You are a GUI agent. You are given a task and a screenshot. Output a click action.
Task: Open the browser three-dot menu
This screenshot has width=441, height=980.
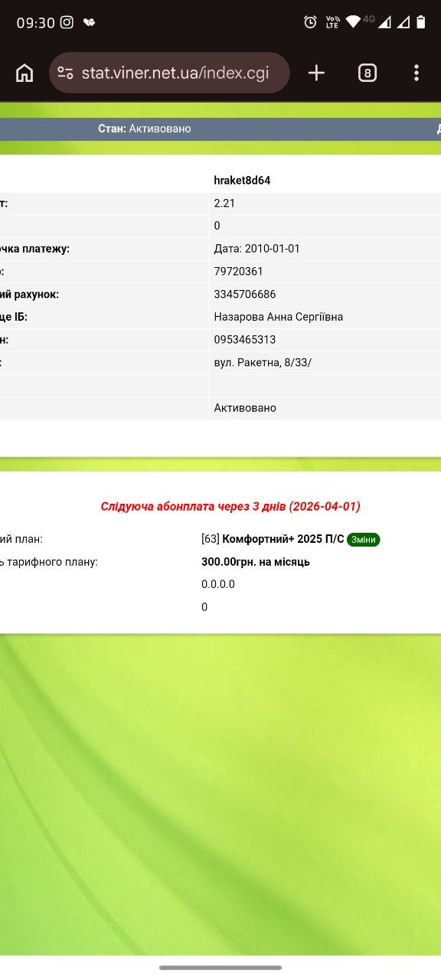[416, 73]
